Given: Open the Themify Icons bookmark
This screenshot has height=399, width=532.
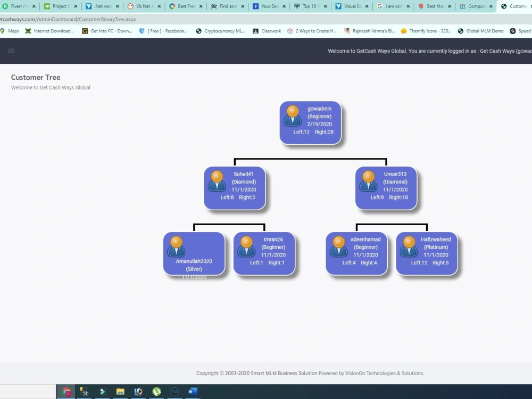Looking at the screenshot, I should click(426, 31).
